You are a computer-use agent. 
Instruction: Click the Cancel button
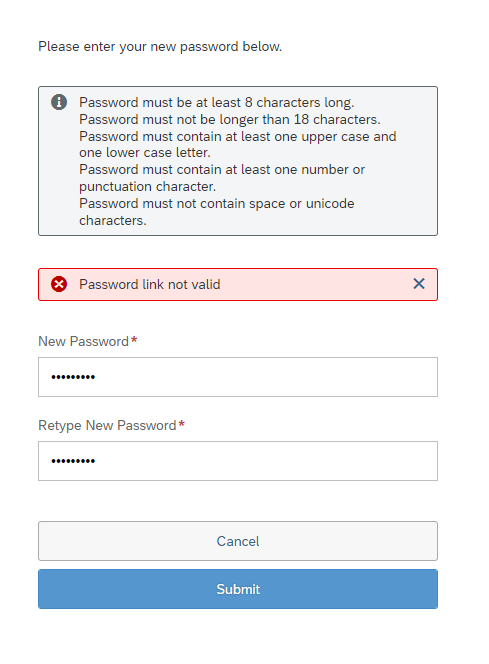238,541
